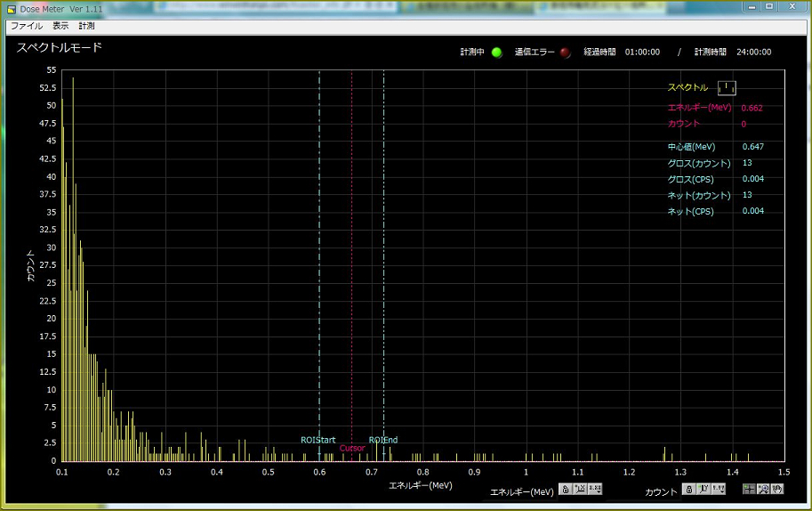Viewport: 812px width, 511px height.
Task: Click the count axis autoscale icon
Action: [703, 489]
